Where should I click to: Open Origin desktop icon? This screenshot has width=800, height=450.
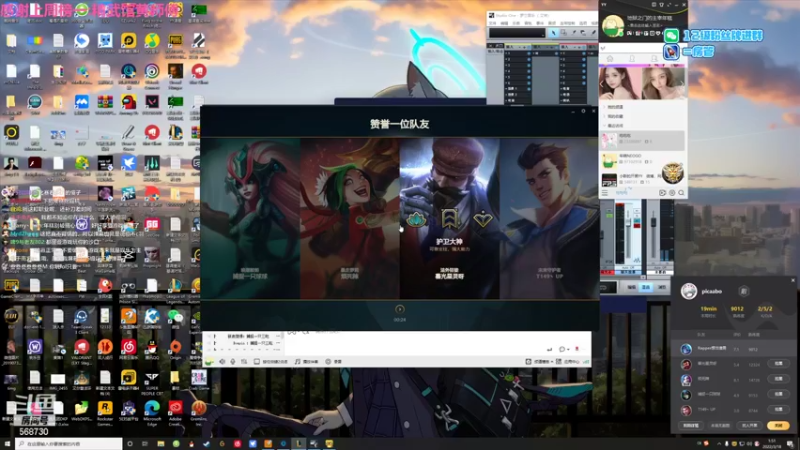click(x=175, y=351)
